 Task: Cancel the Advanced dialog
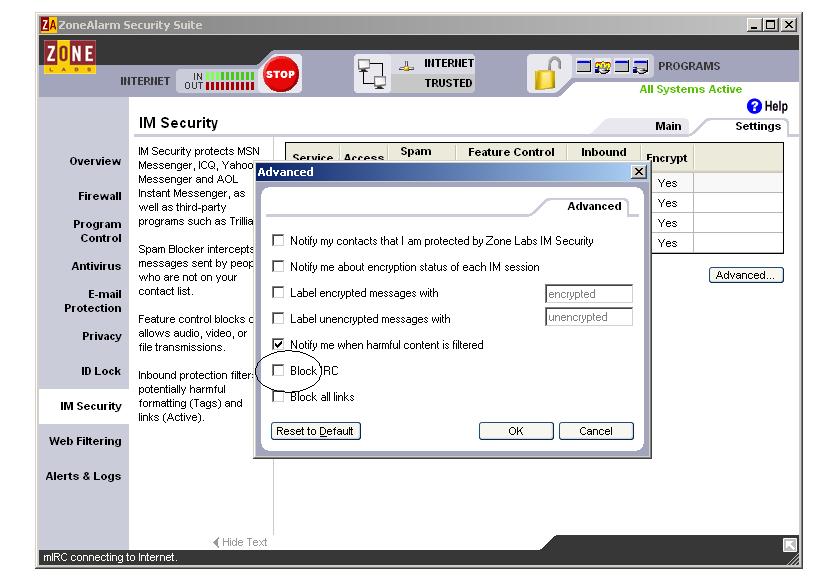[596, 431]
